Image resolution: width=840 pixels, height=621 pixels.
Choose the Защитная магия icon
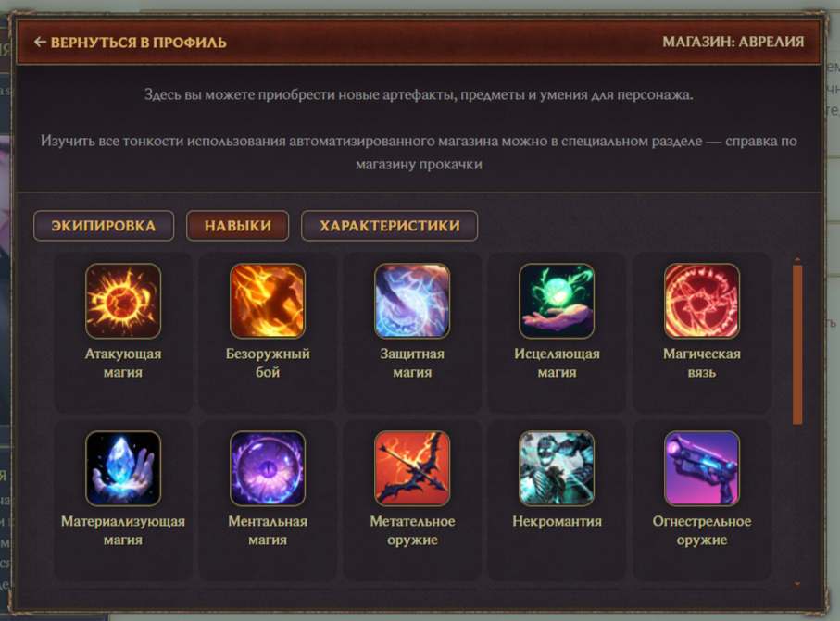click(412, 301)
